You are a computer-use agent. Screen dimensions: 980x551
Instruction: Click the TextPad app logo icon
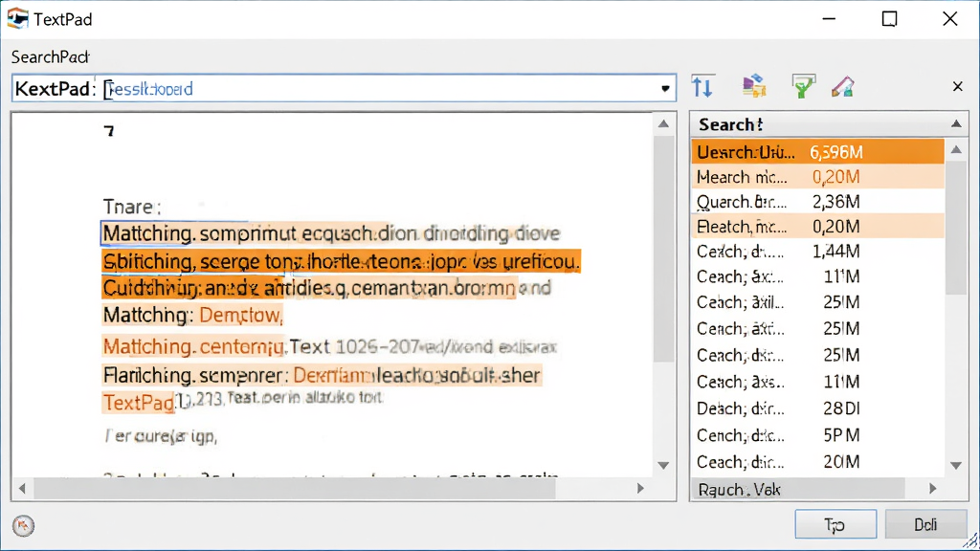(17, 19)
